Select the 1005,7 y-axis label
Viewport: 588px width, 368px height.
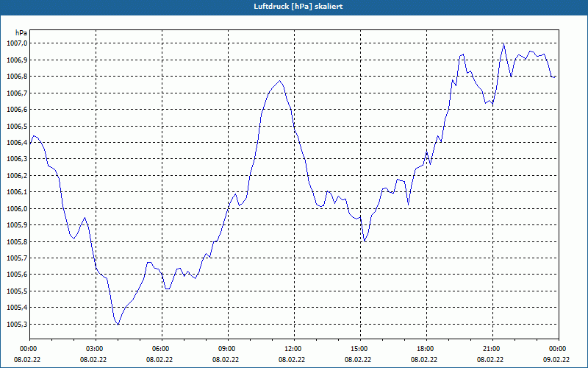[17, 258]
